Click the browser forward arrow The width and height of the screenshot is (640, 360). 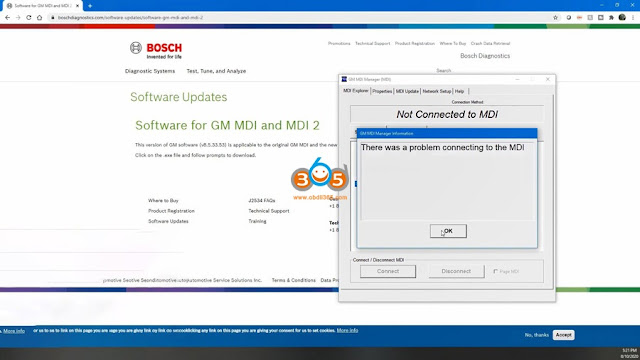pyautogui.click(x=18, y=18)
